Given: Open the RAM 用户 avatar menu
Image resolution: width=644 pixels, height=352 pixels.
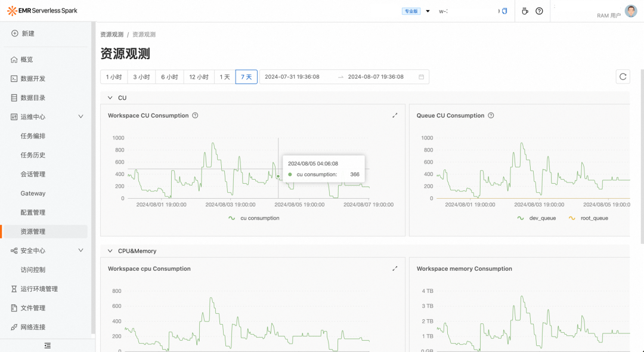Looking at the screenshot, I should (x=631, y=11).
